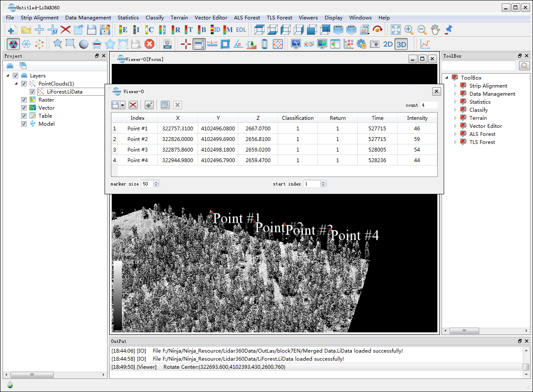Click the full extent zoom icon
This screenshot has width=533, height=392.
[396, 30]
